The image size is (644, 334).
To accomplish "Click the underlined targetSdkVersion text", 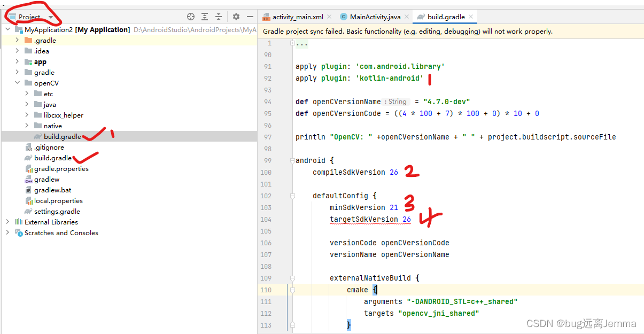I will point(364,219).
